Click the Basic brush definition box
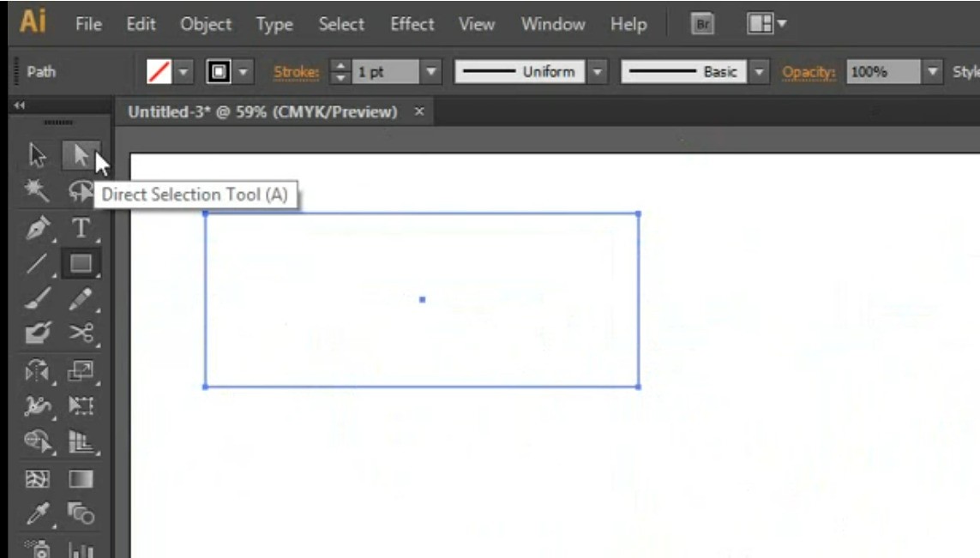The width and height of the screenshot is (980, 558). 683,71
